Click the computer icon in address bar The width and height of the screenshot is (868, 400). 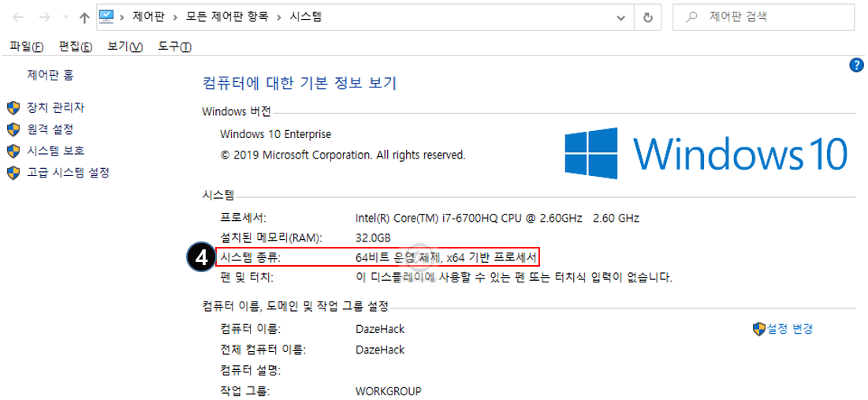106,17
